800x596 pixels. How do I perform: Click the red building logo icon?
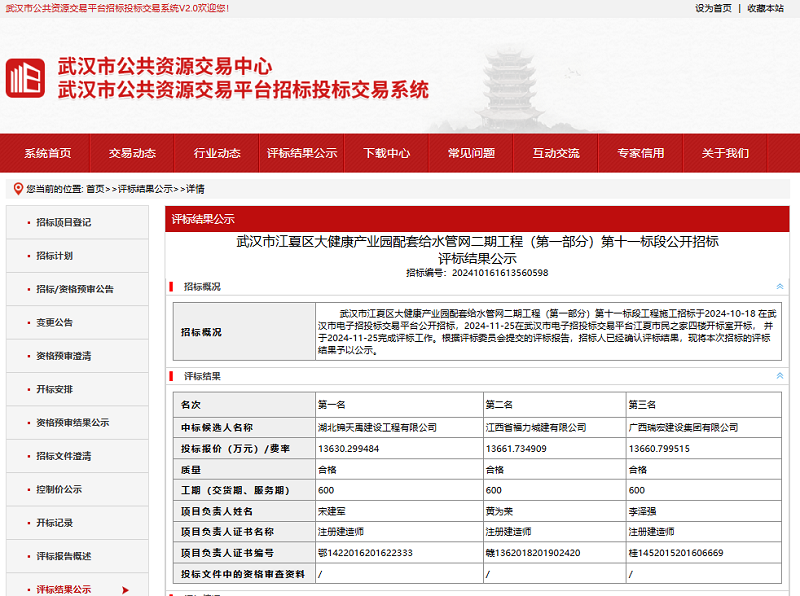click(26, 78)
